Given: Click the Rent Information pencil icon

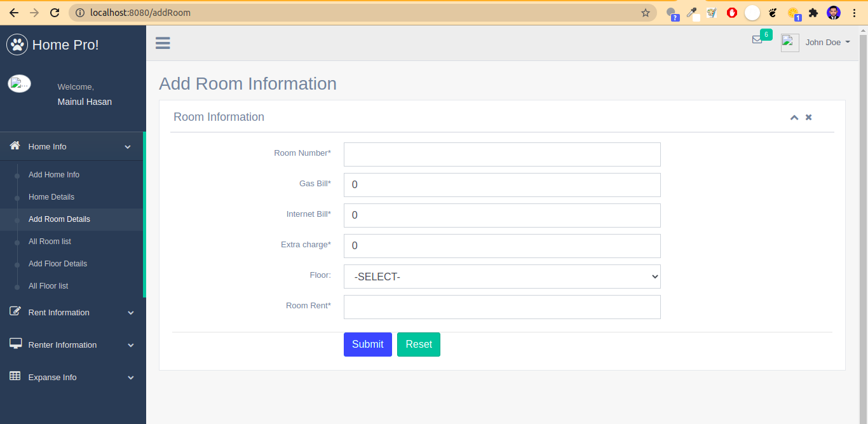Looking at the screenshot, I should 14,311.
